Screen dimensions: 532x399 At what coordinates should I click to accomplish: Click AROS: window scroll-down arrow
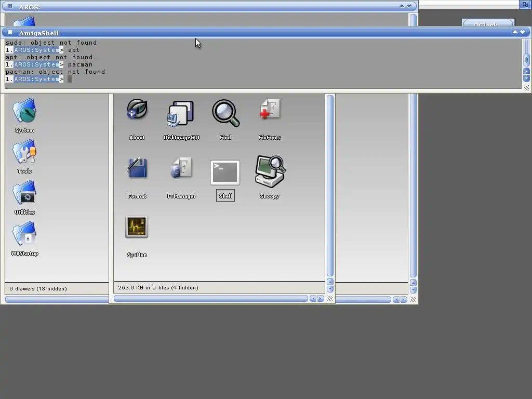click(x=413, y=290)
